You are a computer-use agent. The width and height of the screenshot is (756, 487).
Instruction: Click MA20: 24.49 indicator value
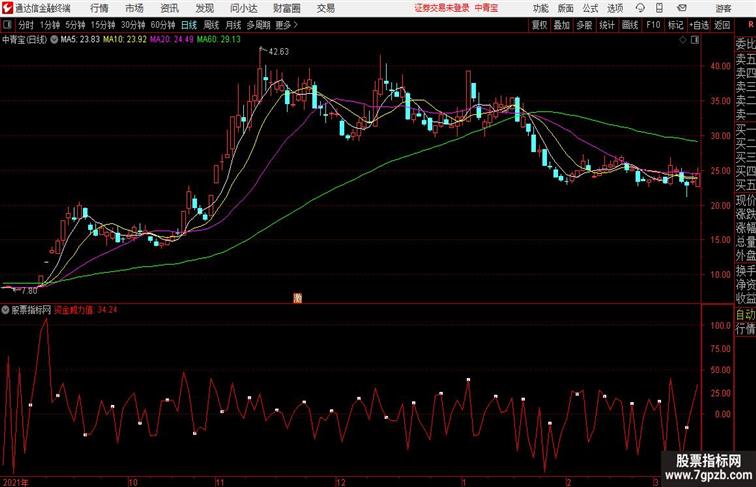click(x=172, y=40)
